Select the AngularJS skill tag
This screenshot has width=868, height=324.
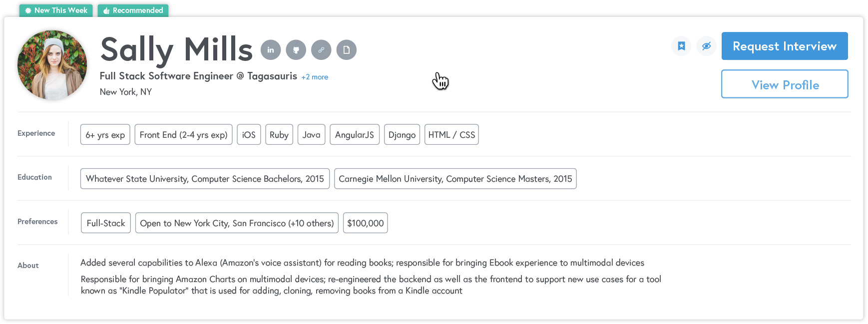354,135
